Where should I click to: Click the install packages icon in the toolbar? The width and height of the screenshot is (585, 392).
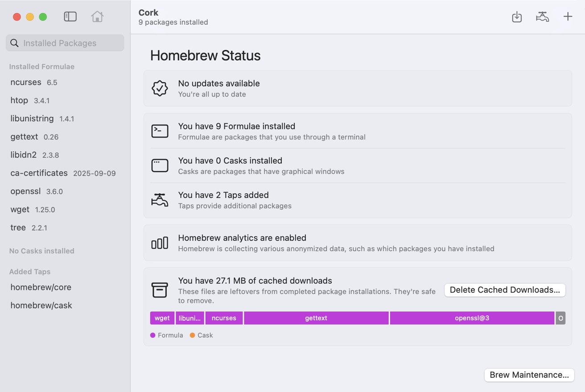tap(517, 16)
